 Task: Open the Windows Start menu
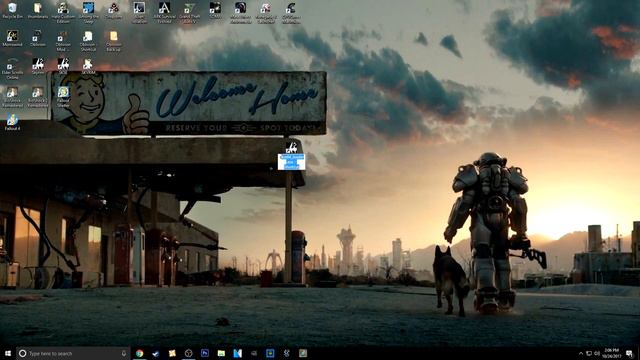click(x=8, y=353)
